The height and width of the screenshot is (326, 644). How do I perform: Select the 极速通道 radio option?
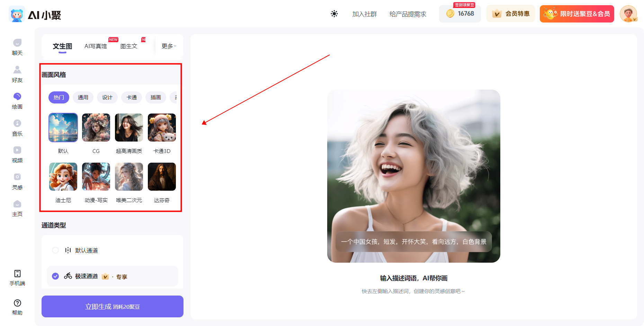coord(55,276)
